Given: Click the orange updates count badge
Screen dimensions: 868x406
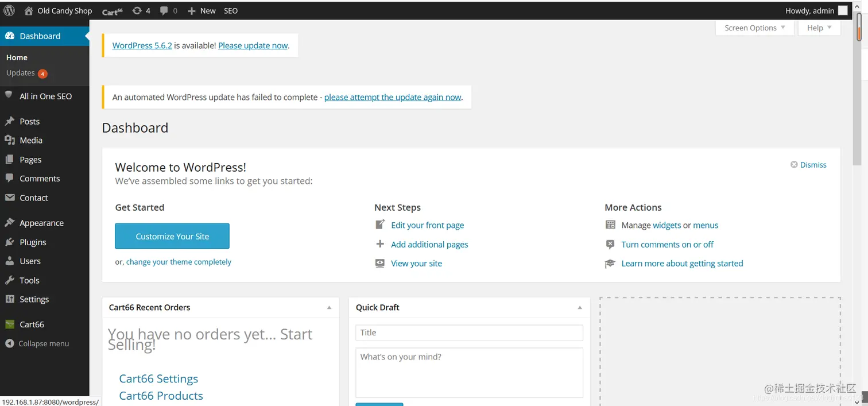Looking at the screenshot, I should [x=42, y=74].
